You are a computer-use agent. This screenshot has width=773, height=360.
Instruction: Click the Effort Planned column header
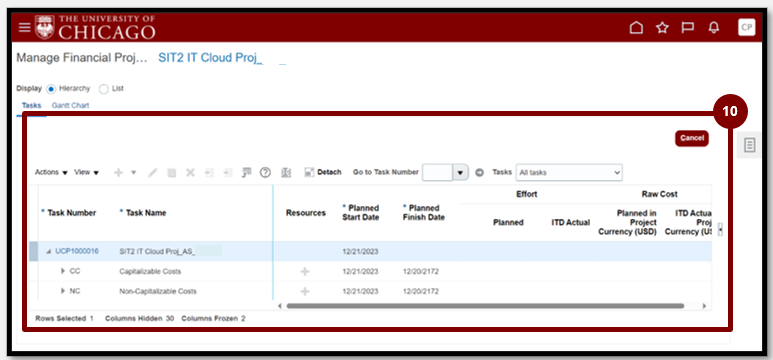508,222
